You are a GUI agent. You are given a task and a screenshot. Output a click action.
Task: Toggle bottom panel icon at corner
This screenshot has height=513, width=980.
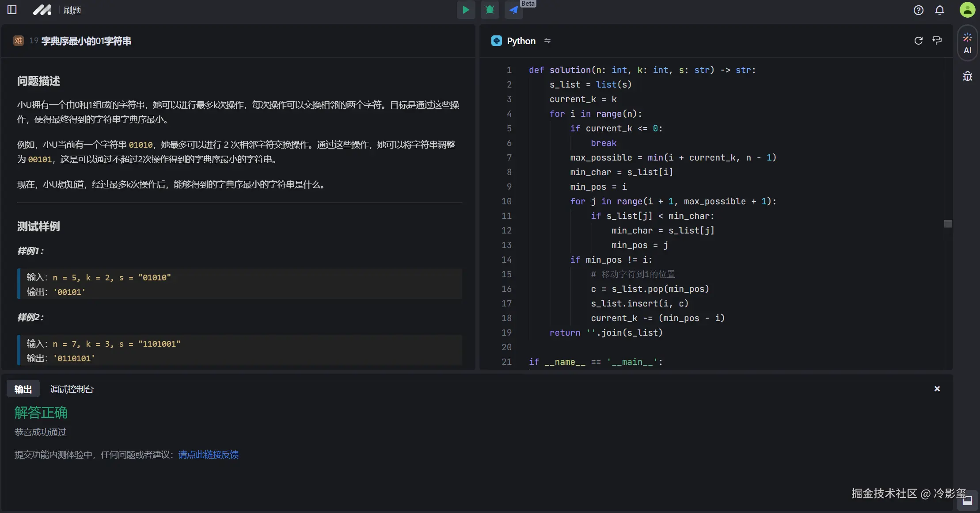[x=967, y=501]
